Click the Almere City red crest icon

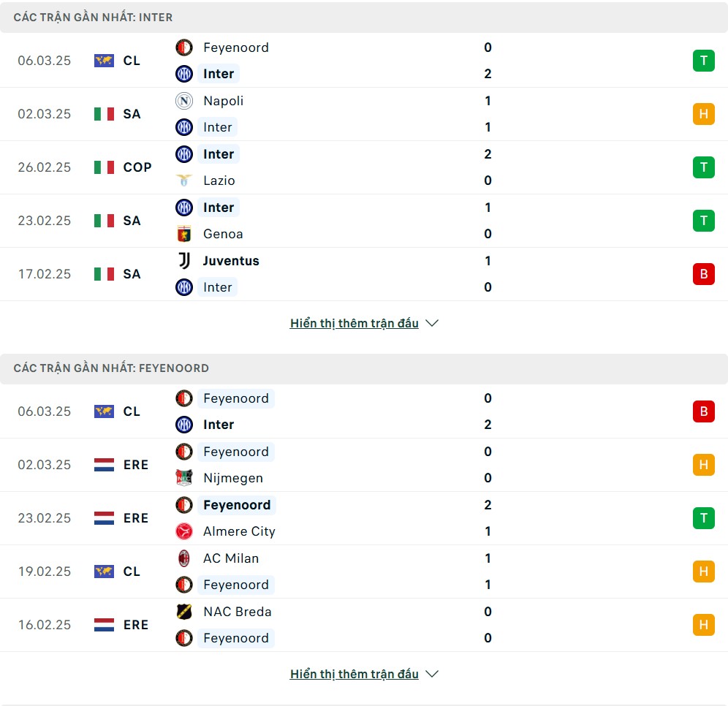184,531
